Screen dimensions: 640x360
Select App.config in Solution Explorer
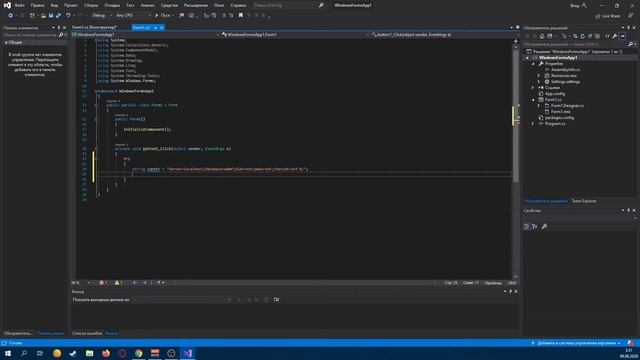(555, 94)
